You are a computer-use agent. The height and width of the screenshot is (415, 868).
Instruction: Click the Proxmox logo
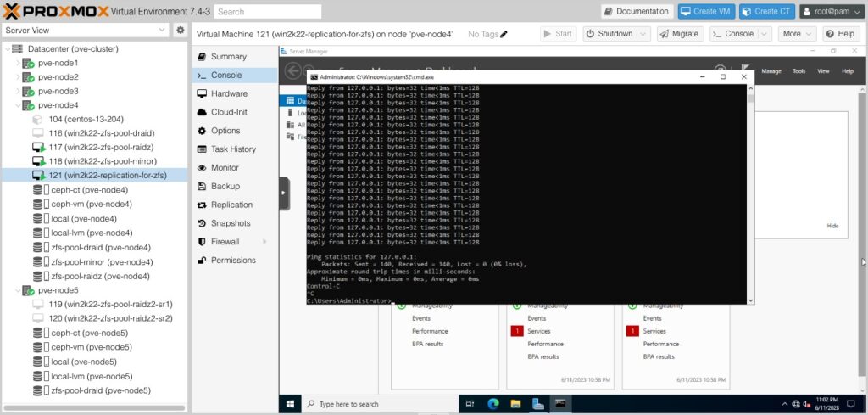click(x=55, y=11)
